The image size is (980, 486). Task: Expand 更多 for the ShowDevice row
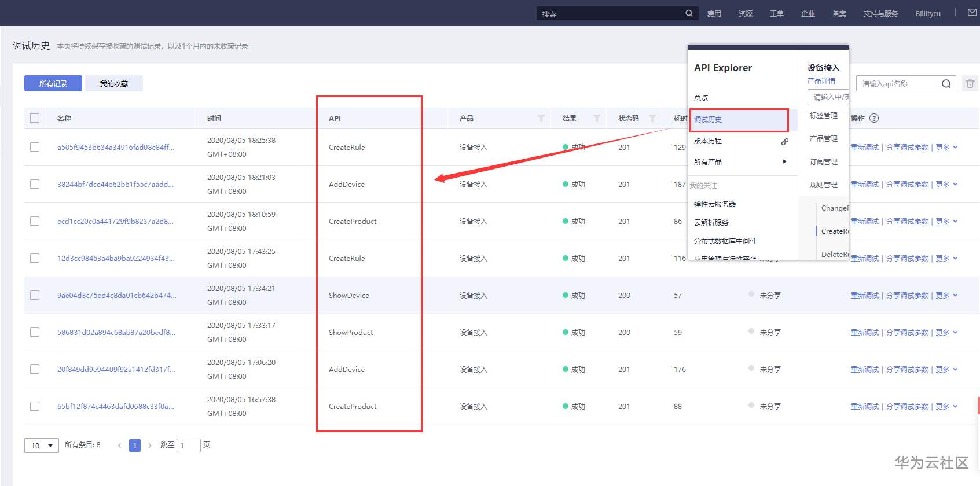(x=946, y=296)
